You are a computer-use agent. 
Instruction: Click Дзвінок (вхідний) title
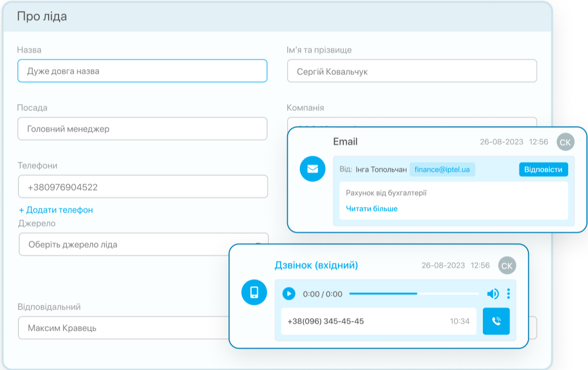tap(316, 265)
